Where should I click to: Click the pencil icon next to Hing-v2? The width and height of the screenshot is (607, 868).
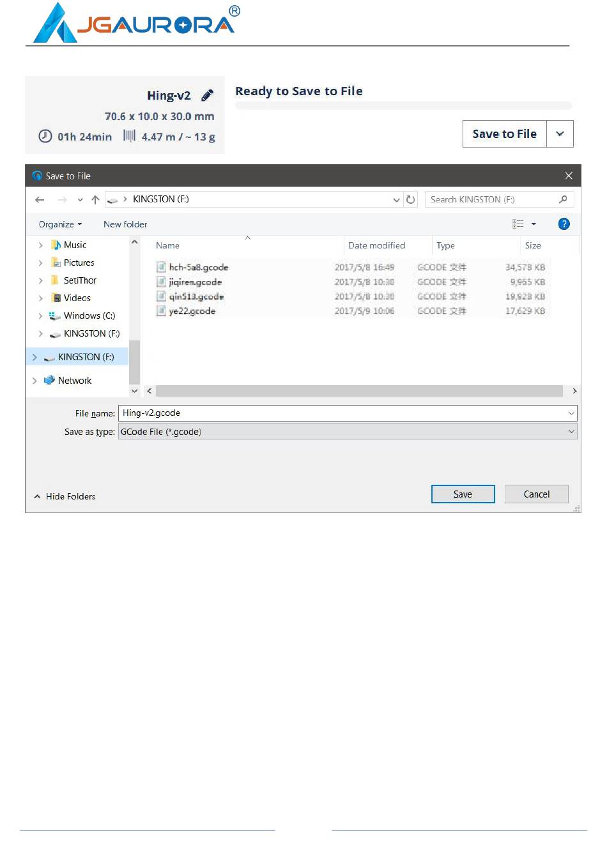[207, 95]
